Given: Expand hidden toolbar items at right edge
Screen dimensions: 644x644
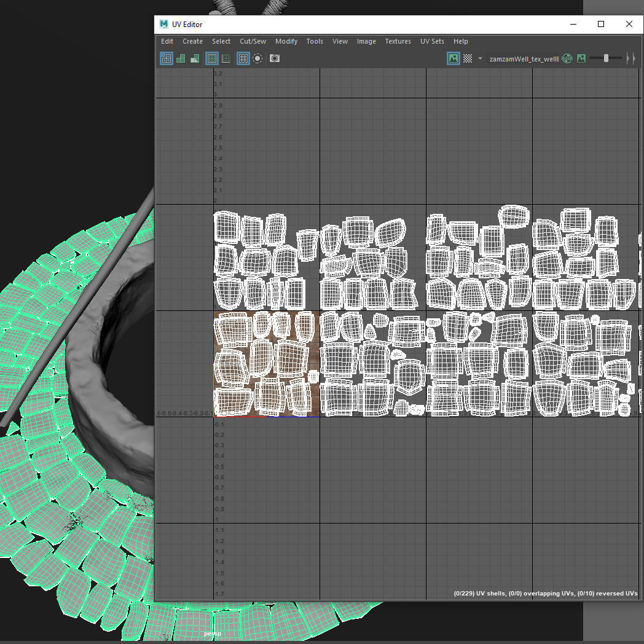Looking at the screenshot, I should click(x=631, y=59).
